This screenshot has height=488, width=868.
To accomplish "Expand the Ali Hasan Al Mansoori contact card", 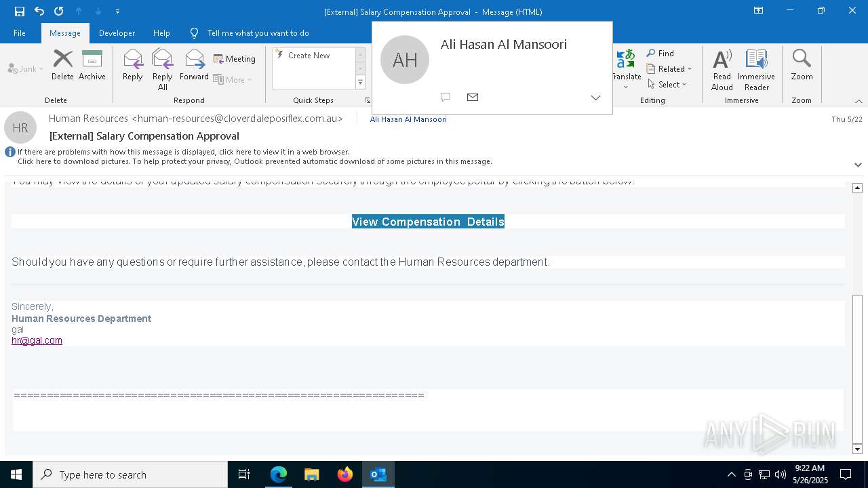I will point(595,98).
